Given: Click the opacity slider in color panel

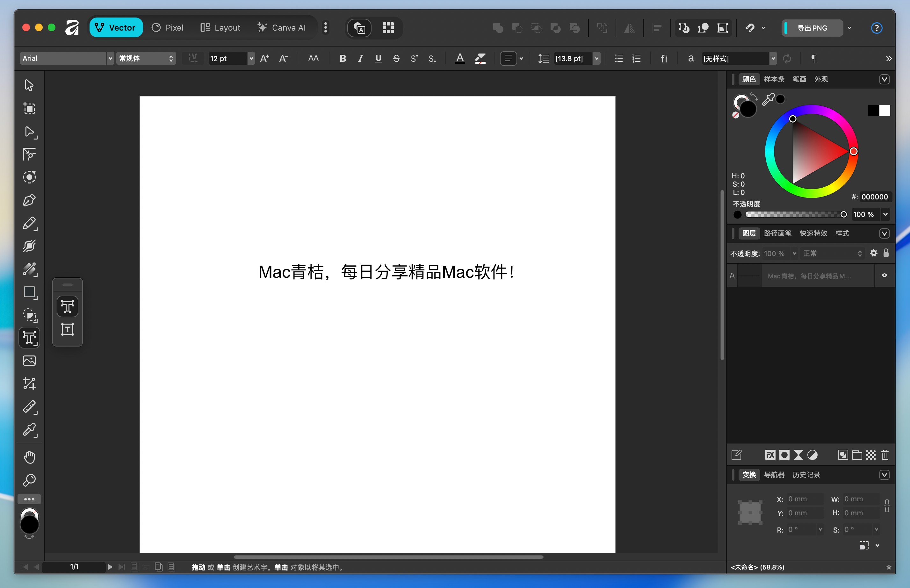Looking at the screenshot, I should [794, 215].
